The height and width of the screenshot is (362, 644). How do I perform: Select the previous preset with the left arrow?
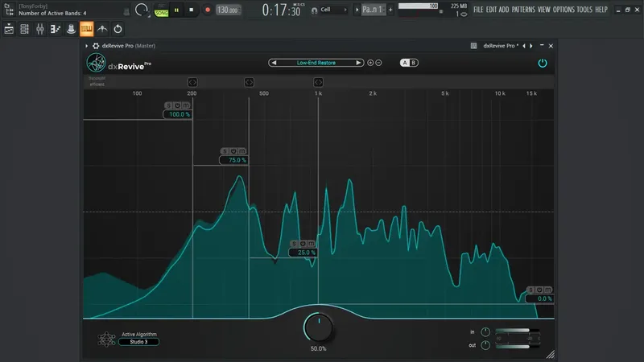[x=274, y=63]
